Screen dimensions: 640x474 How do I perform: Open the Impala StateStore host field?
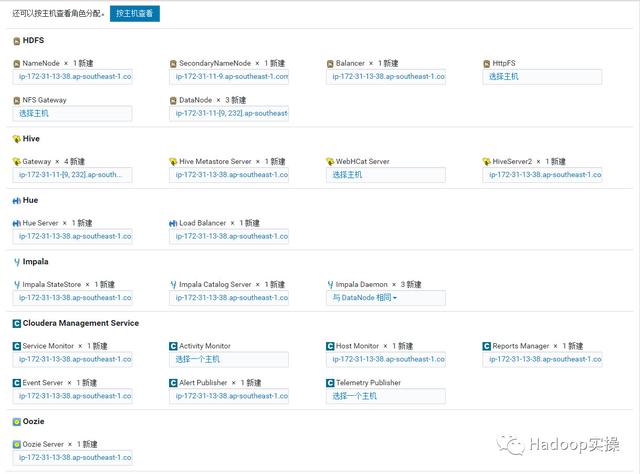tap(73, 298)
